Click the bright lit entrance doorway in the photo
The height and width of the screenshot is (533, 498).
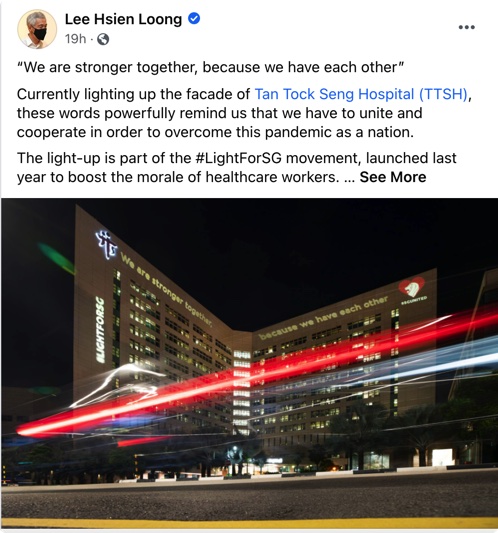click(x=442, y=457)
